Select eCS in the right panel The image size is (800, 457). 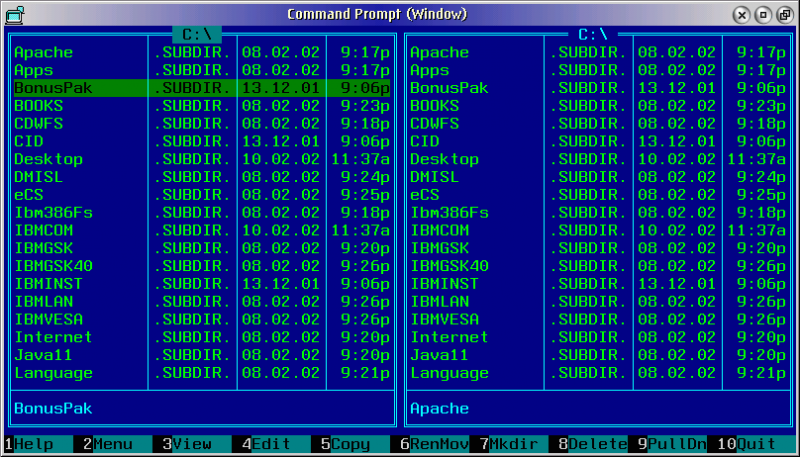[x=425, y=195]
